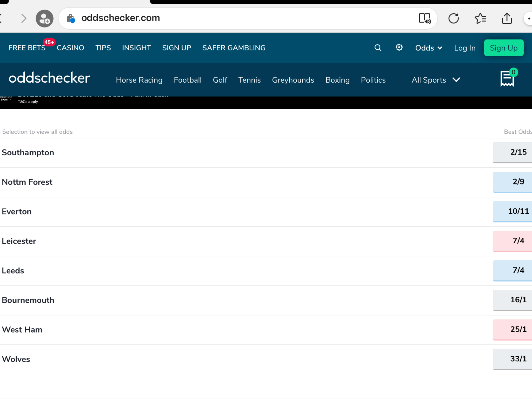Screen dimensions: 532x399
Task: Open the Southampton selection row
Action: (x=266, y=153)
